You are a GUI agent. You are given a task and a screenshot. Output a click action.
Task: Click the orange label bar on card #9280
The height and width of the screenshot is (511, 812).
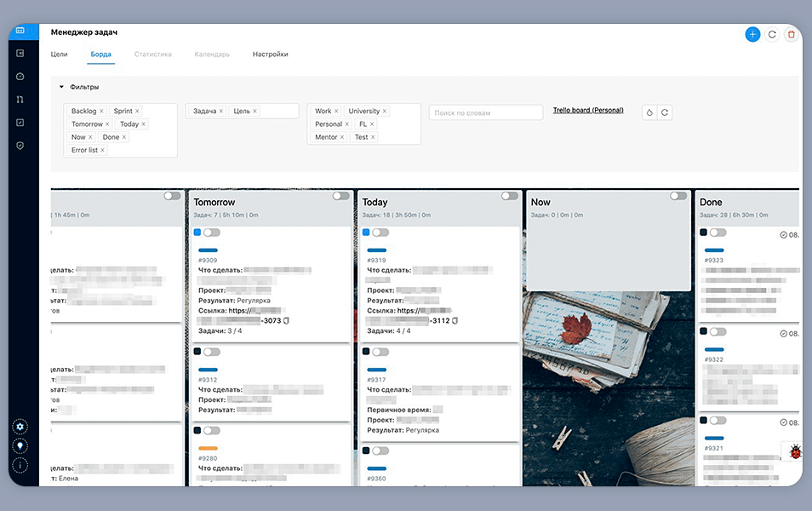coord(209,448)
